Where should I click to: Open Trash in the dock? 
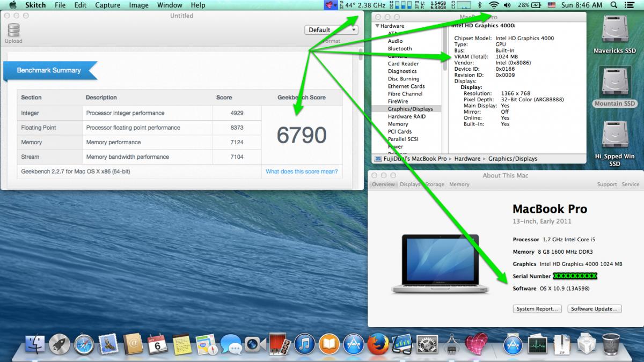click(611, 344)
